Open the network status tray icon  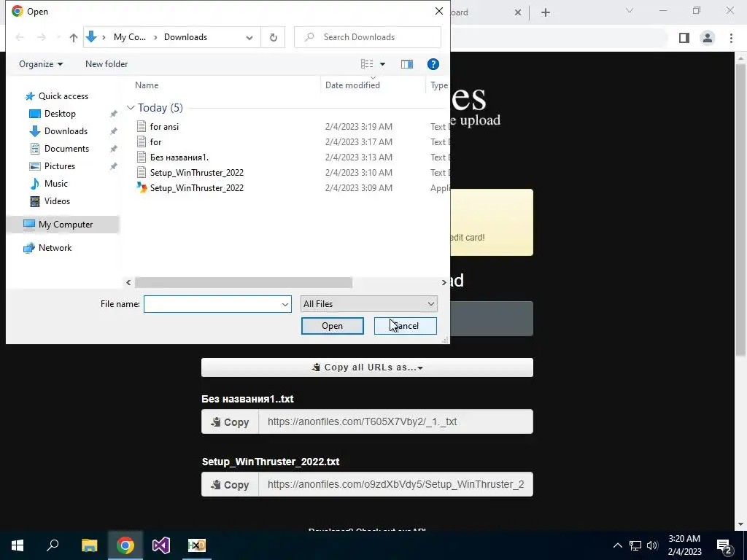click(635, 545)
